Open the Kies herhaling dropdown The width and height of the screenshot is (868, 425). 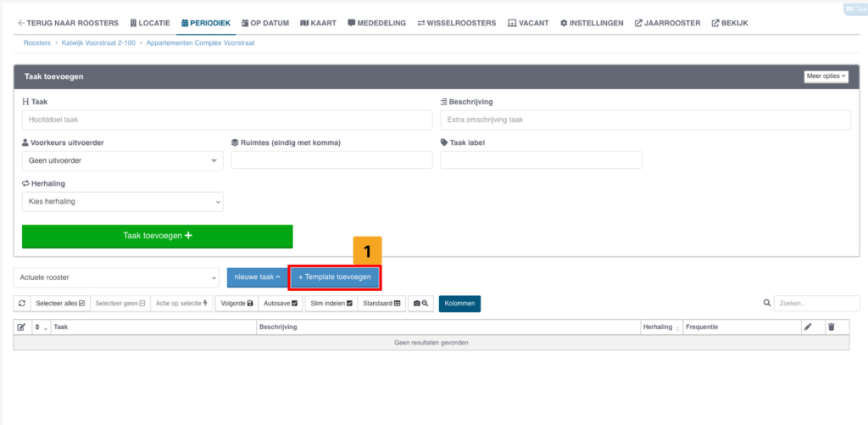coord(122,202)
